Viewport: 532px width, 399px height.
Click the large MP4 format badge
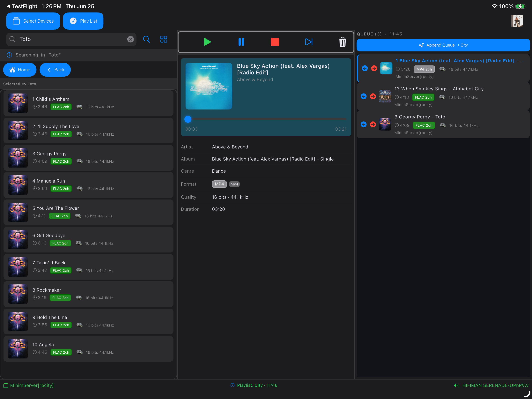coord(219,184)
